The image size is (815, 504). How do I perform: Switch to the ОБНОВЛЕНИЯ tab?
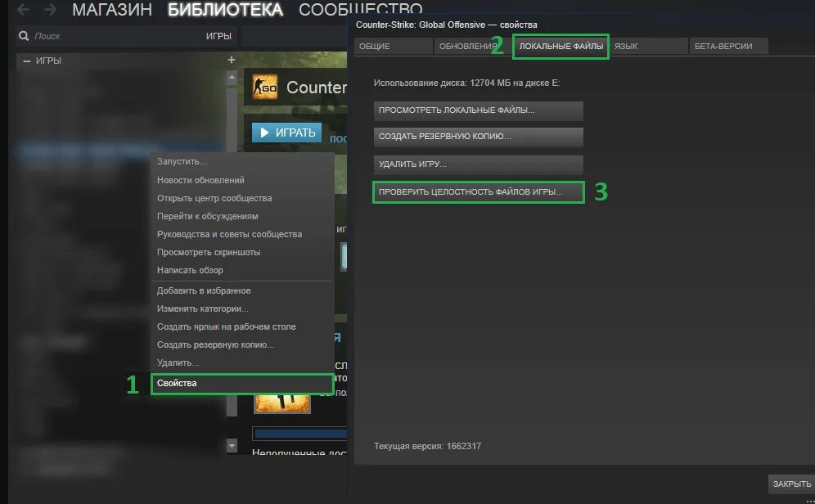coord(472,47)
